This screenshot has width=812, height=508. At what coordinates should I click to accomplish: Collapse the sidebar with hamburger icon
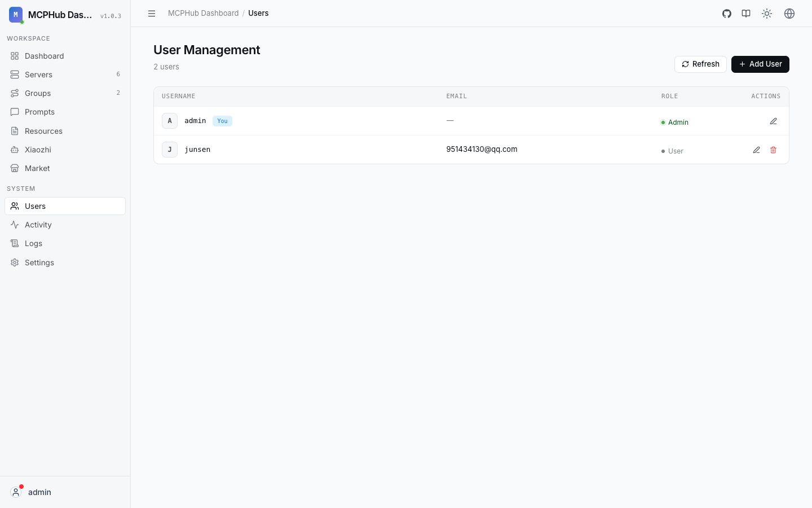pos(152,14)
